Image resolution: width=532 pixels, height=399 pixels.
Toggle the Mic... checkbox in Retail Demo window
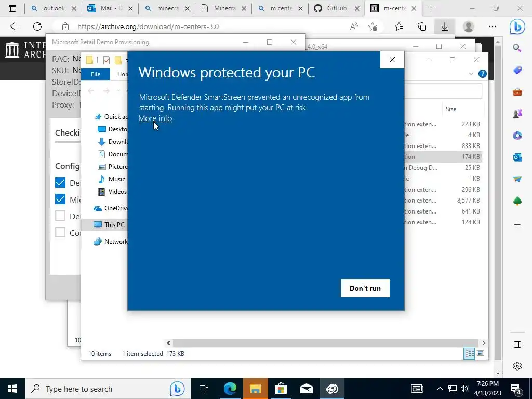click(60, 199)
